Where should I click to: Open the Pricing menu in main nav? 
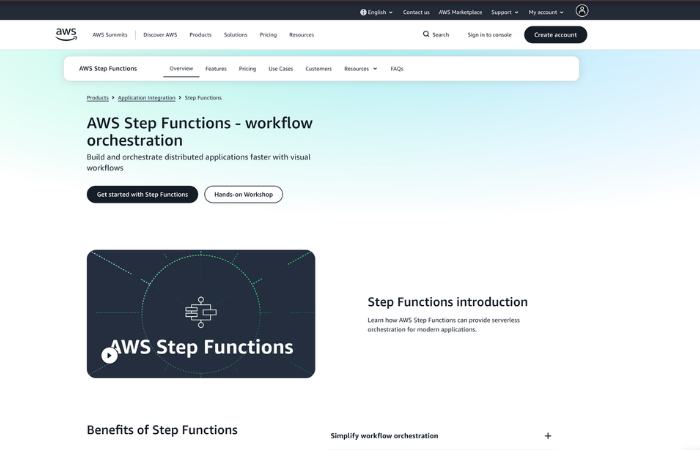click(268, 35)
